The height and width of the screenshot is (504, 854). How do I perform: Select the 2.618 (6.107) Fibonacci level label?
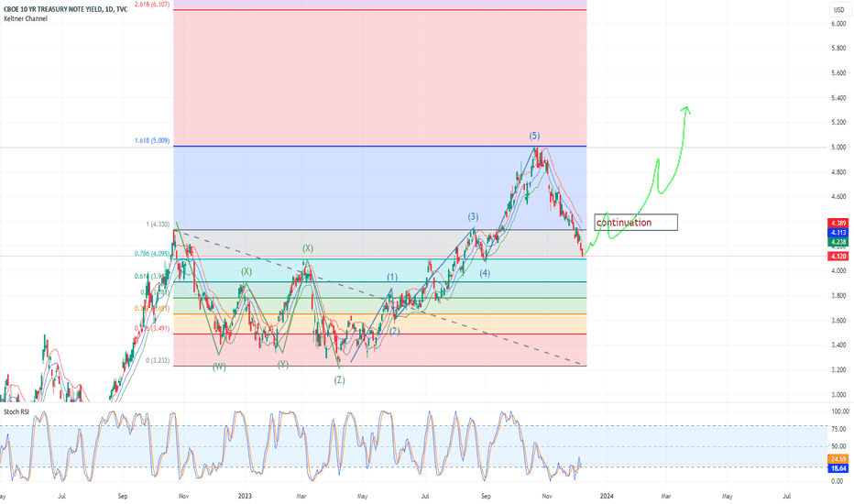tap(152, 5)
